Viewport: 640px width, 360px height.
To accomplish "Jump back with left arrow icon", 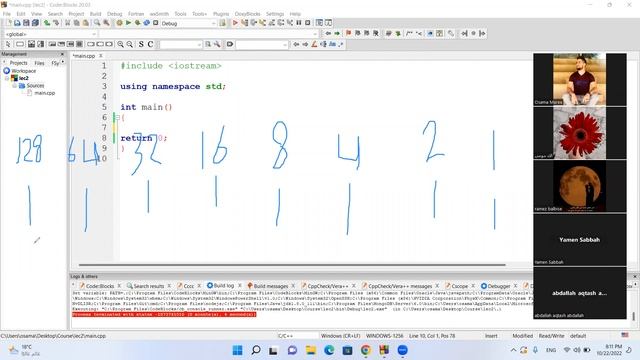I will point(328,33).
